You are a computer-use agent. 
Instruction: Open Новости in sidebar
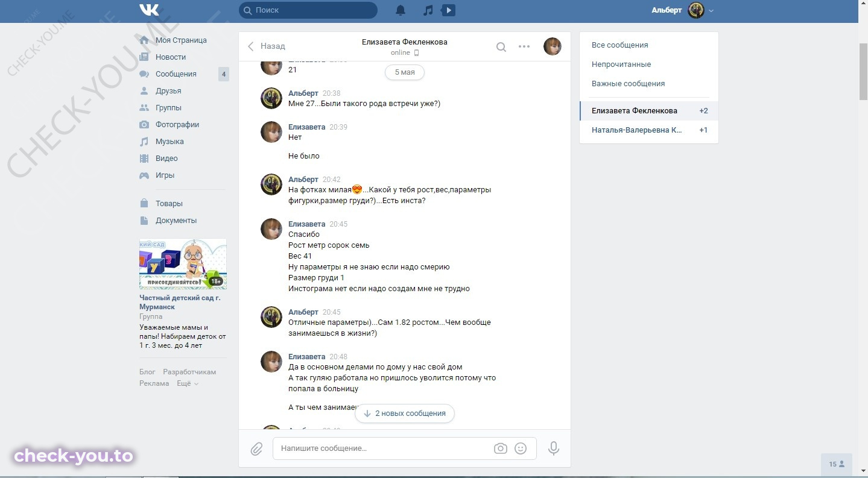[171, 57]
